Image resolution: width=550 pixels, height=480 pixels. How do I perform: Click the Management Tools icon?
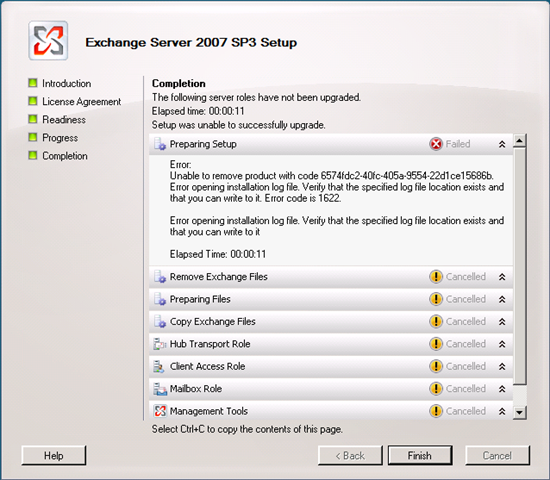point(160,411)
